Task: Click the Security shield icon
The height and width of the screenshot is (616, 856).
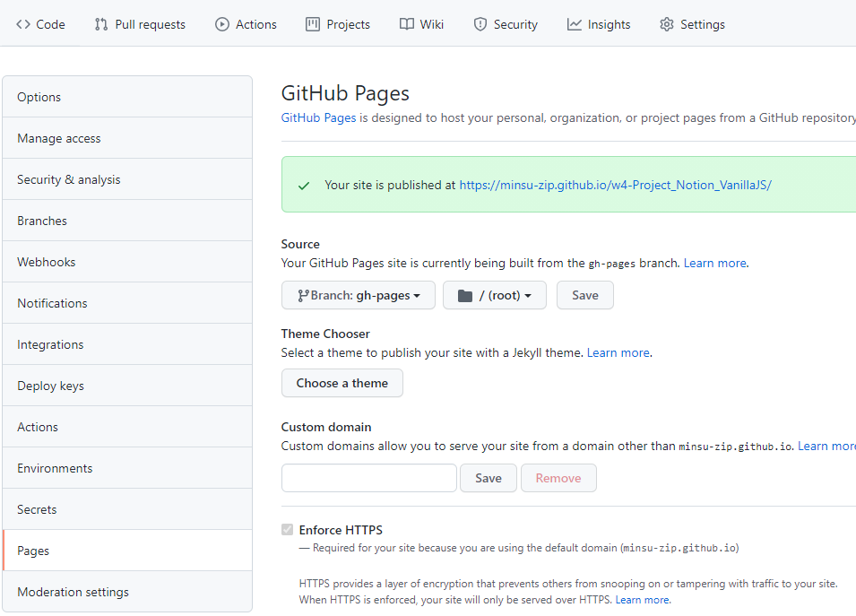Action: click(x=480, y=24)
